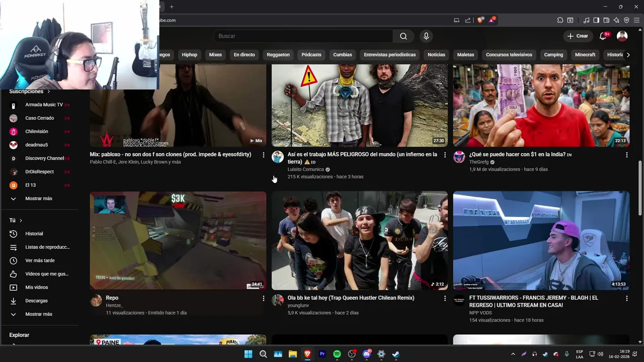This screenshot has height=362, width=644.
Task: Play the TheGrefg India video thumbnail
Action: [x=541, y=105]
